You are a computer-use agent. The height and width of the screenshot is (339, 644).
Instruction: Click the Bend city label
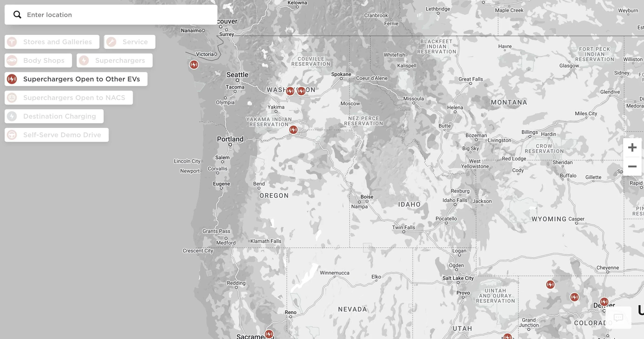pos(259,184)
